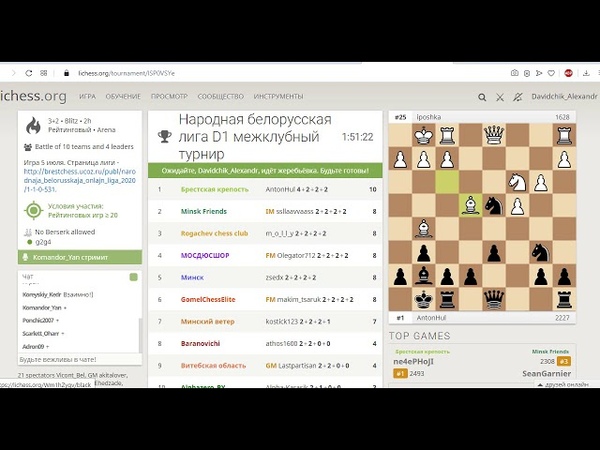Open the notifications bell icon

[517, 98]
